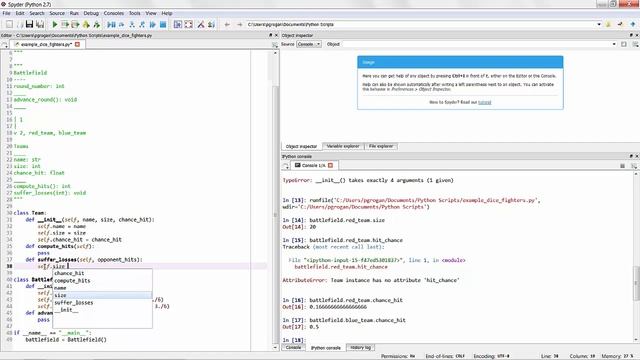This screenshot has height=360, width=640.
Task: Maximize the current pane
Action: 178,24
